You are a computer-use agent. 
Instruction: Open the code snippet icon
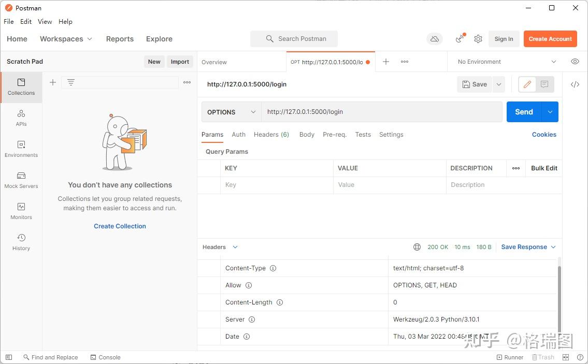tap(575, 84)
